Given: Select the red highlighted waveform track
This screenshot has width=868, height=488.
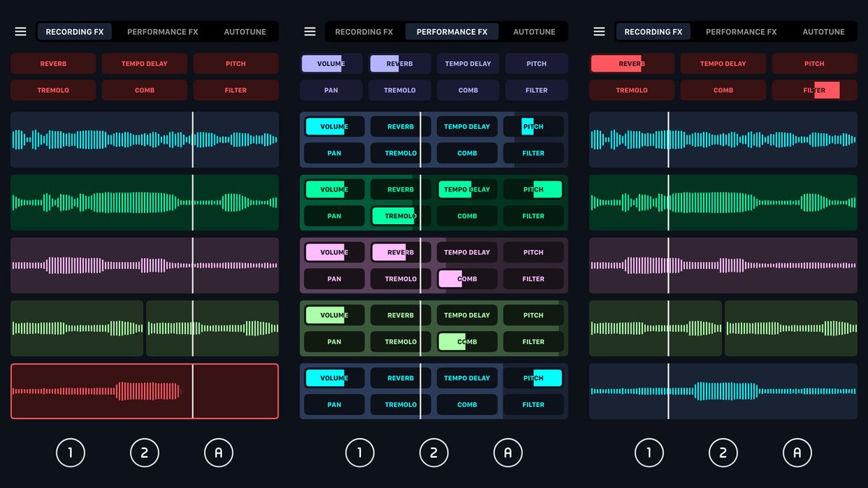Looking at the screenshot, I should [x=144, y=390].
